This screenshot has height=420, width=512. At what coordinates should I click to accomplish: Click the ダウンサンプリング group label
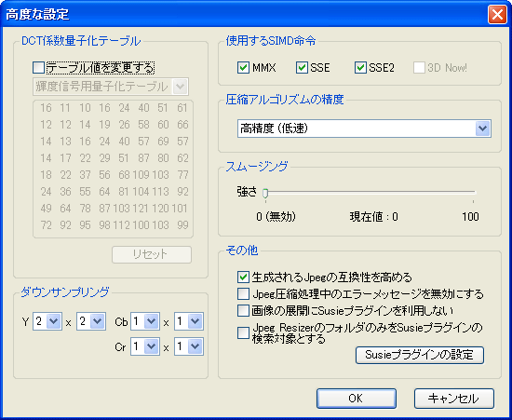click(65, 291)
